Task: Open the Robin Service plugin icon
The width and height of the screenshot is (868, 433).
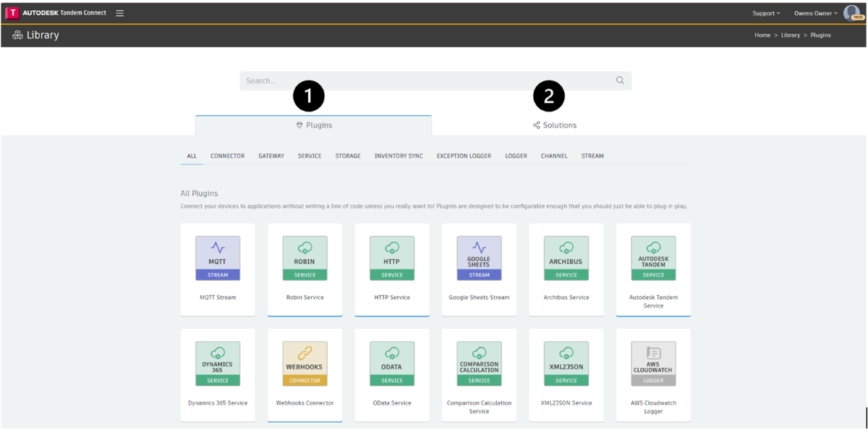Action: (305, 258)
